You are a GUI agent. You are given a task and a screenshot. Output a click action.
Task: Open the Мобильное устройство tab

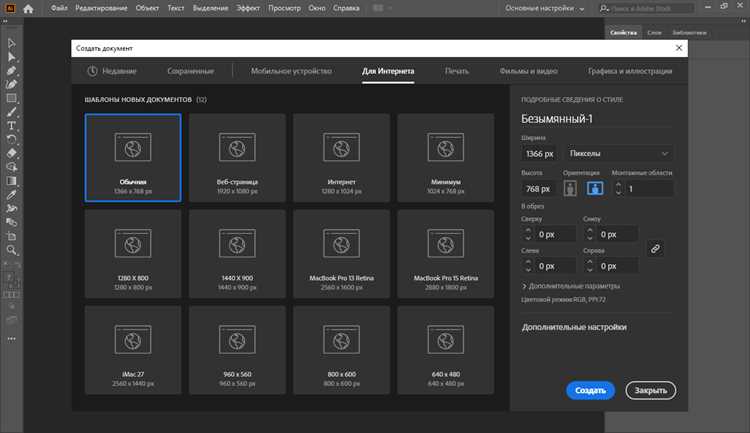pyautogui.click(x=291, y=71)
